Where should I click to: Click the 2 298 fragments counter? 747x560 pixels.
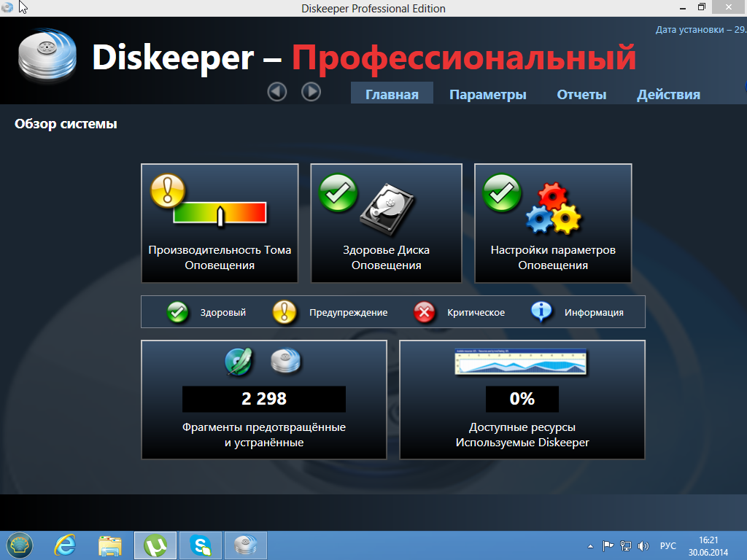tap(264, 399)
